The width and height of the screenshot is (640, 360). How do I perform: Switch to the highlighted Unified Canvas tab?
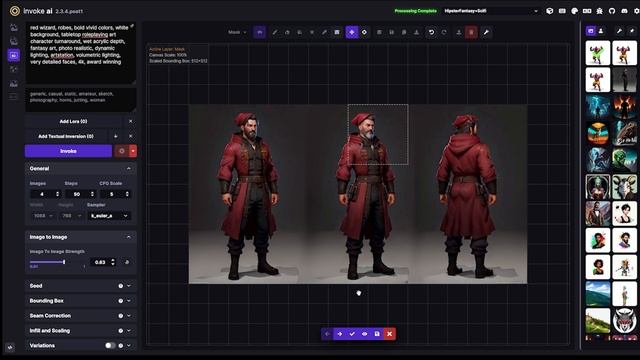(x=14, y=55)
